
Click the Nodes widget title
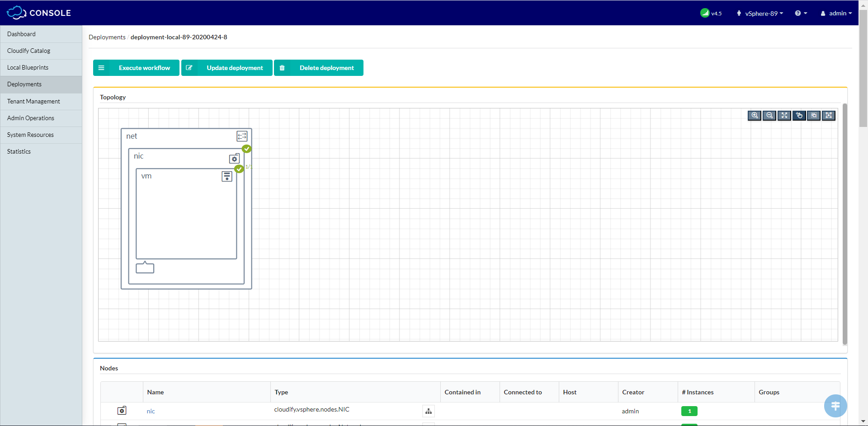(x=109, y=368)
